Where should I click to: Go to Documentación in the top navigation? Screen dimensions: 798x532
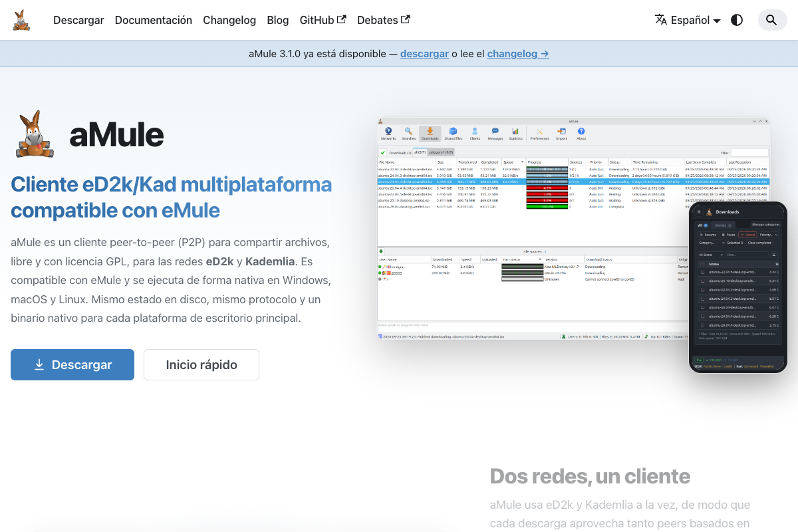(x=154, y=20)
